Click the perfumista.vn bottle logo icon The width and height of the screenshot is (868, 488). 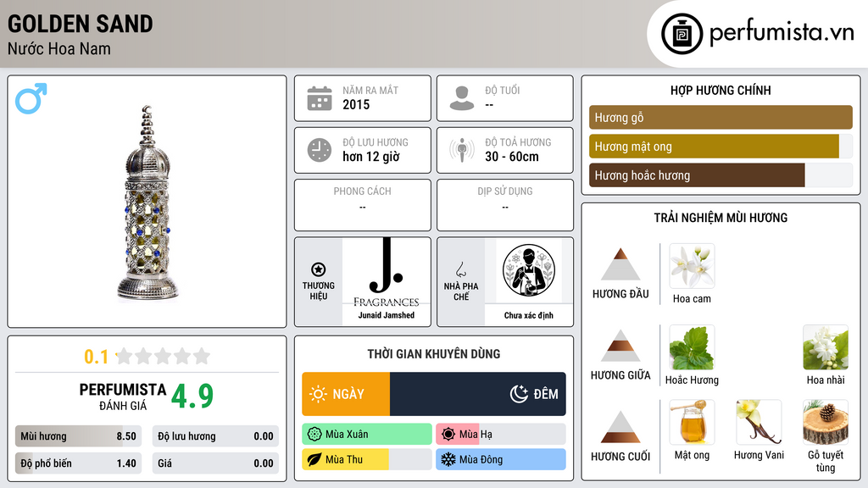682,34
